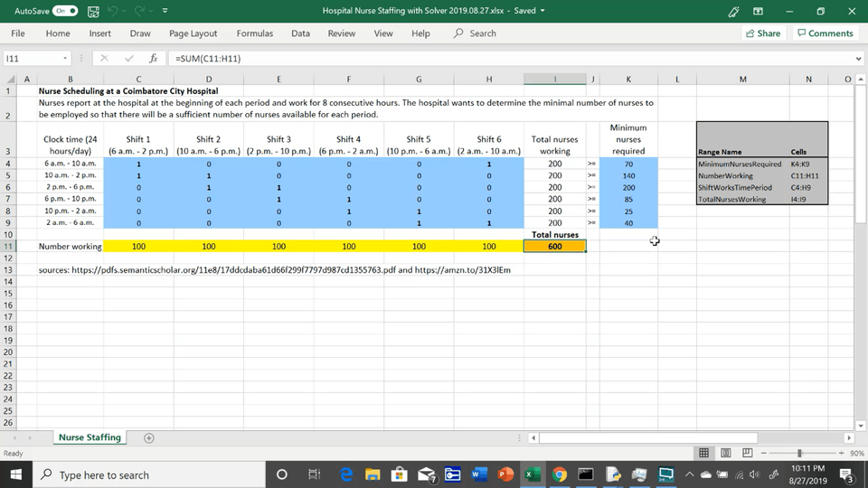This screenshot has width=868, height=488.
Task: Select column K header
Action: tap(628, 80)
